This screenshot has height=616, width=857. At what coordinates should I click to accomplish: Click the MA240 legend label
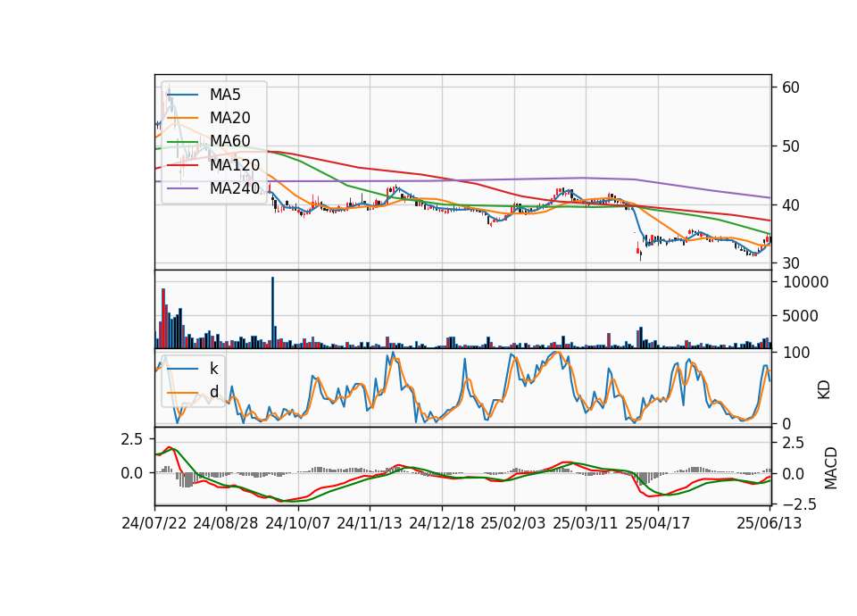(235, 188)
